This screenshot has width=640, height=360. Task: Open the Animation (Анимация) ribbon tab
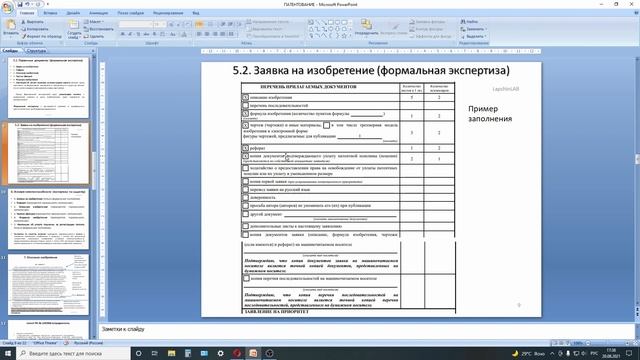(98, 13)
